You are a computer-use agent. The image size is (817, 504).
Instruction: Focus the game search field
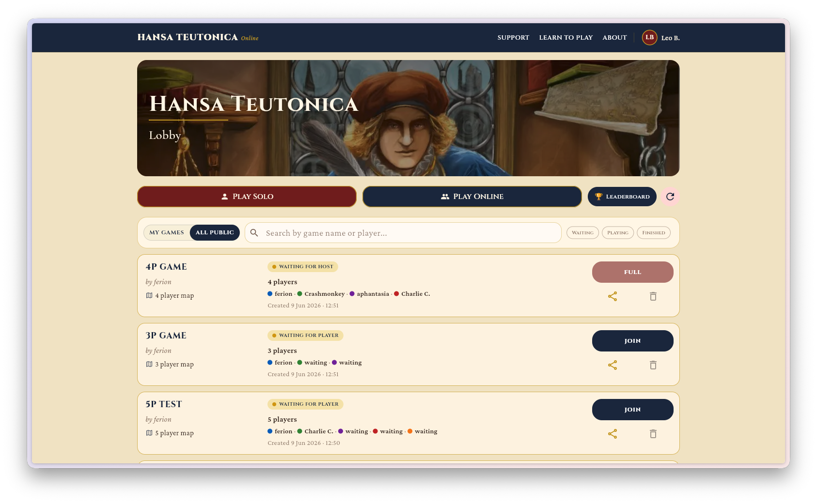[403, 233]
